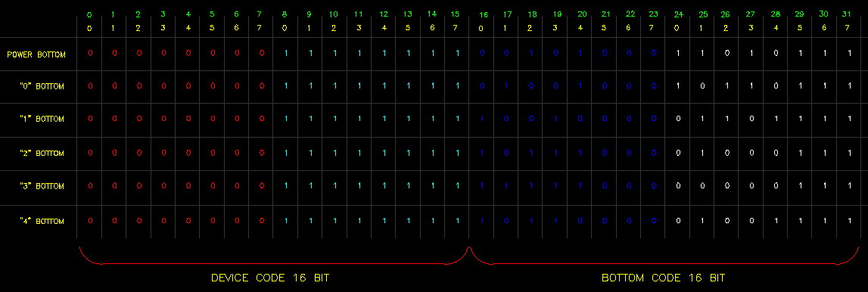868x292 pixels.
Task: Select the BOTTOM CODE 16 BIT caption
Action: [x=663, y=278]
